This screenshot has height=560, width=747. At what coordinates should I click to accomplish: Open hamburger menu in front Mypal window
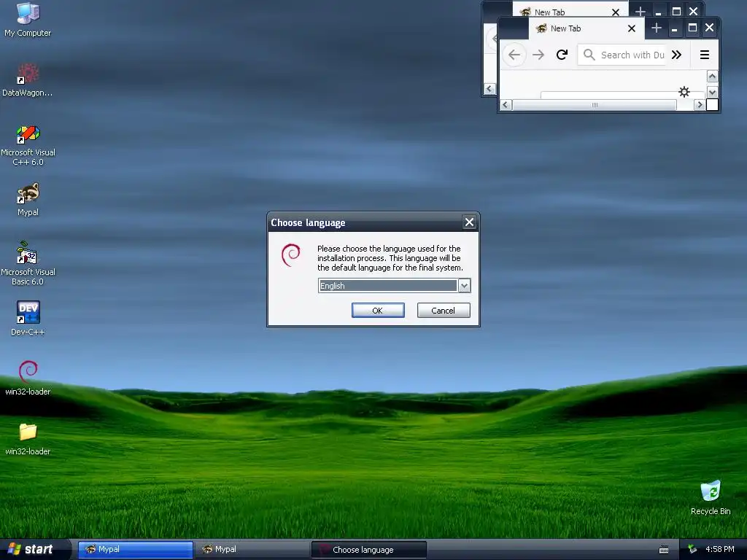coord(705,55)
